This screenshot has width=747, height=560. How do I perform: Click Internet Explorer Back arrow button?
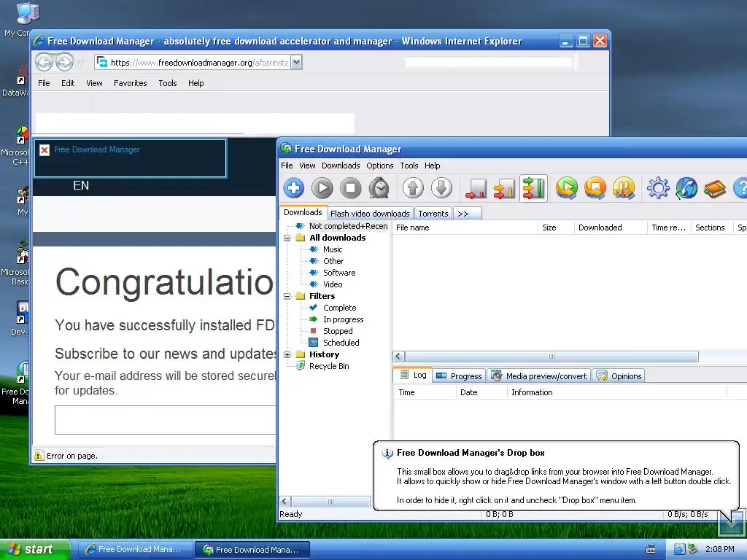(x=44, y=62)
